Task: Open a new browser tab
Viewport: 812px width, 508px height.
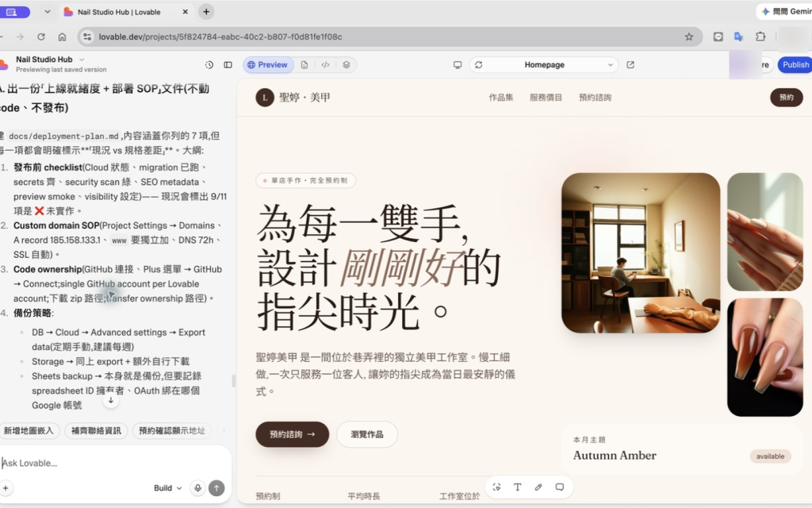Action: coord(206,11)
